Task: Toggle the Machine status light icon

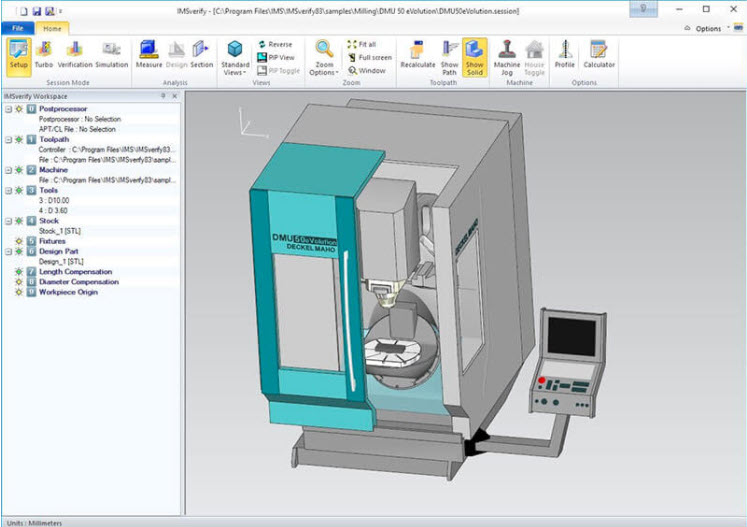Action: [x=19, y=170]
